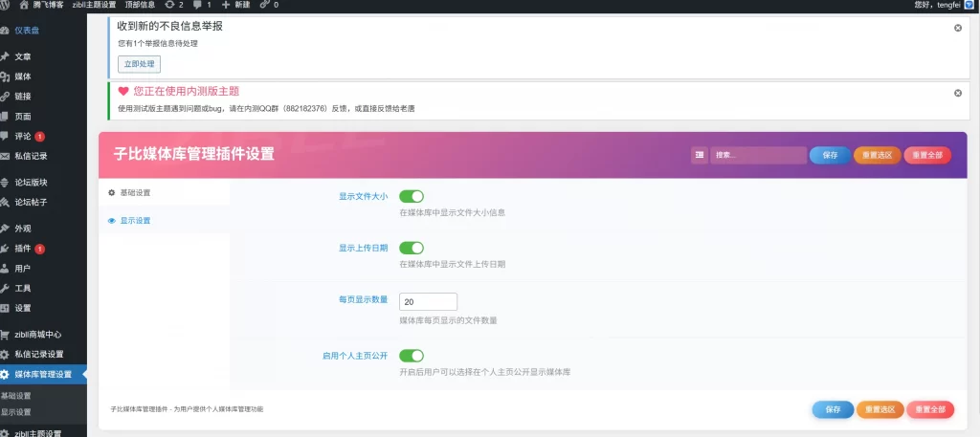Click the 设置 sliders icon
The height and width of the screenshot is (437, 980).
click(5, 308)
